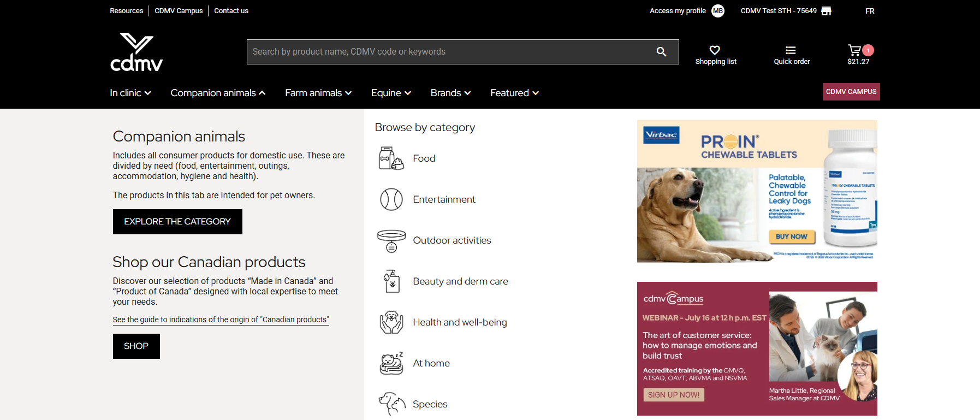Open the Contact us link

pos(231,11)
